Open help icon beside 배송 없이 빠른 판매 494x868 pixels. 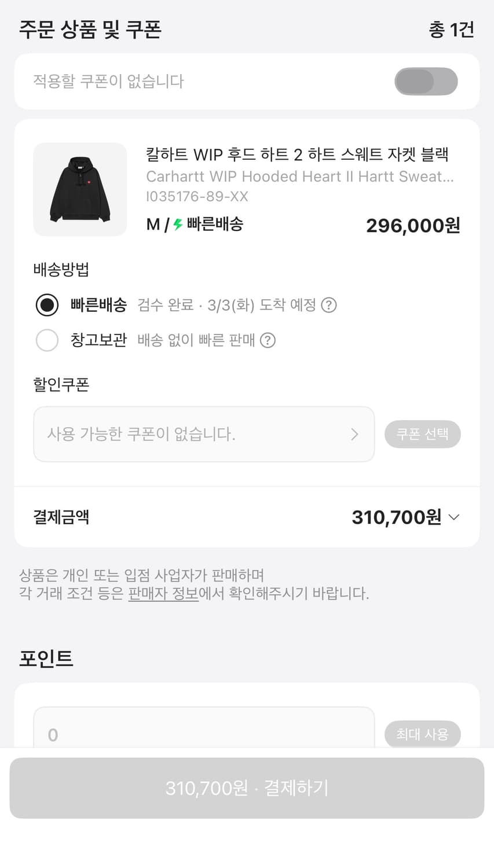click(268, 340)
